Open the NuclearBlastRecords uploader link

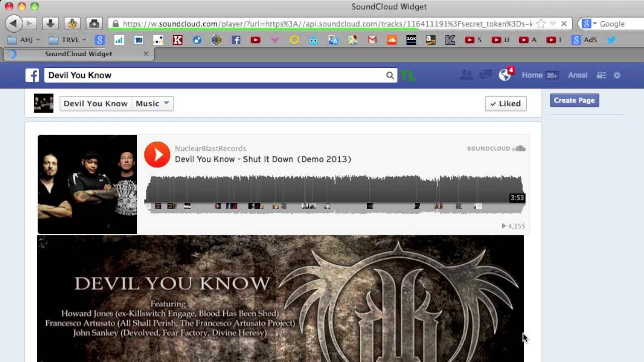tap(210, 148)
